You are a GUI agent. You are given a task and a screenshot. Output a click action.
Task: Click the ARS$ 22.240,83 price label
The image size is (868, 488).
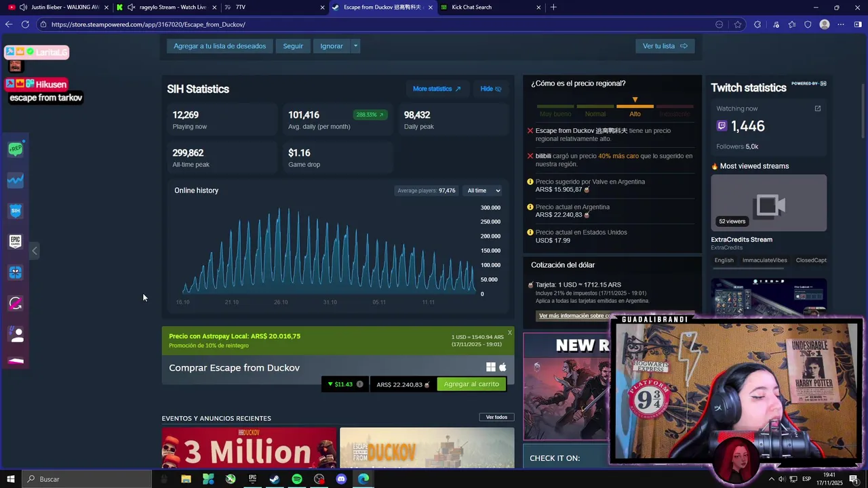[403, 384]
